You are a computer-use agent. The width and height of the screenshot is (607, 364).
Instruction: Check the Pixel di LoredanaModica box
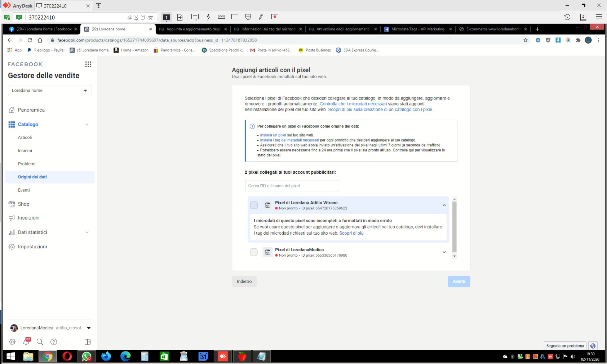254,252
